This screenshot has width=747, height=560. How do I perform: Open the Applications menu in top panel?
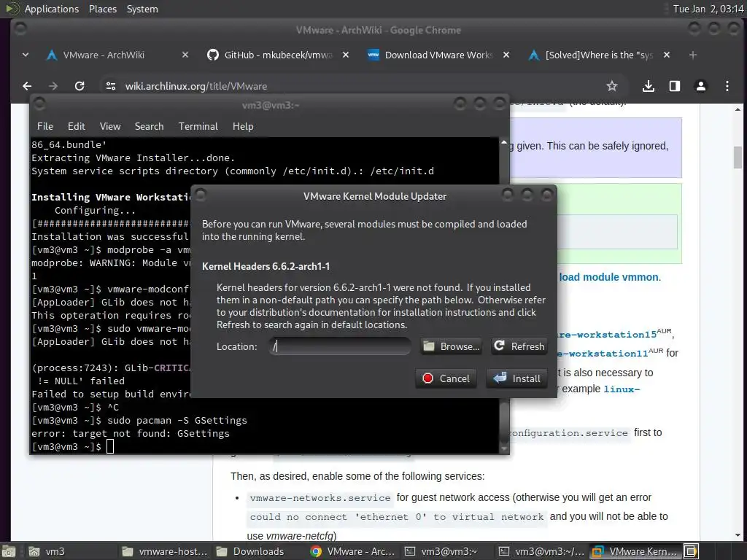point(52,9)
